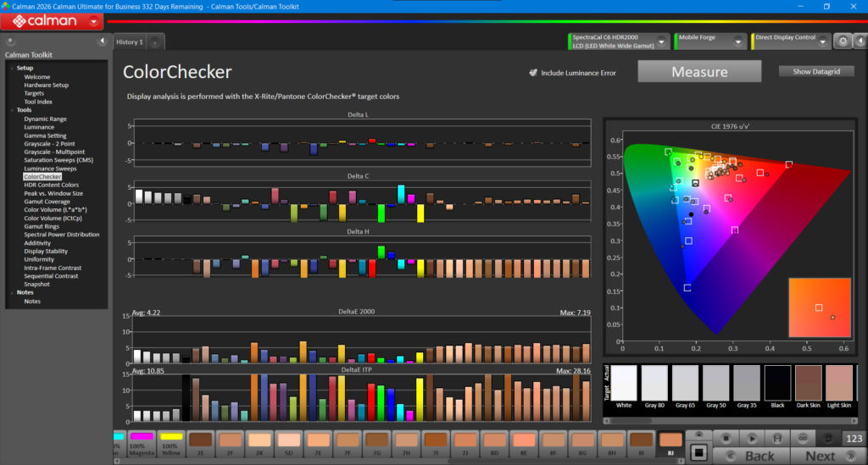Screen dimensions: 868x465
Task: Collapse the Tools tree section
Action: (12, 110)
